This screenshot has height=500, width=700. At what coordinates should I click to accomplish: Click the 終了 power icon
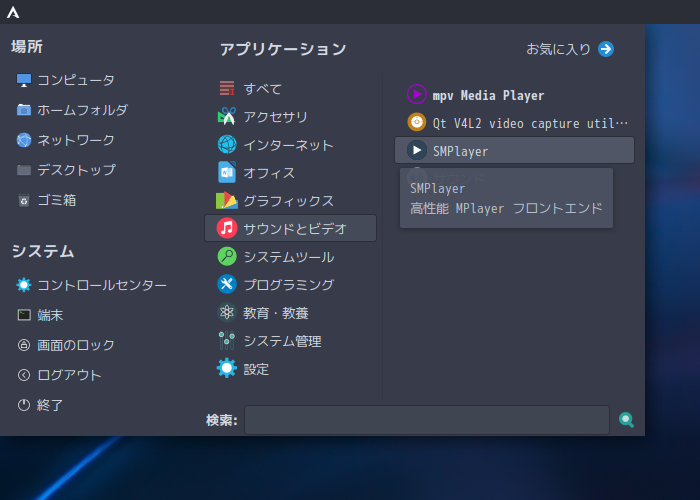coord(24,405)
